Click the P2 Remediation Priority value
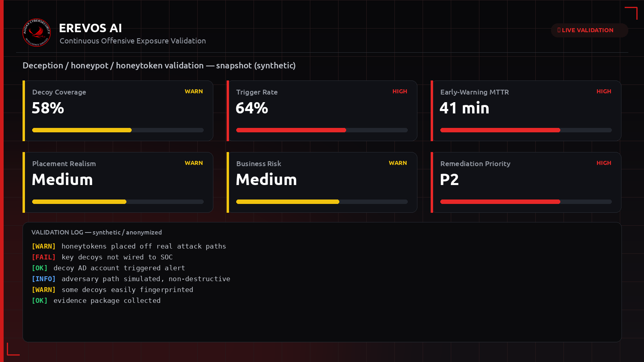The height and width of the screenshot is (362, 644). point(449,180)
